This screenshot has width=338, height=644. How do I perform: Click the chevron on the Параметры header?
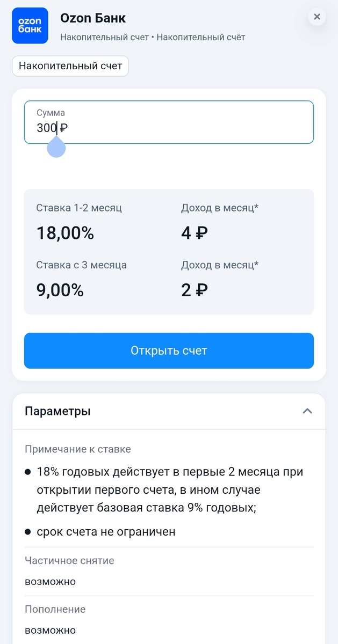pyautogui.click(x=307, y=411)
